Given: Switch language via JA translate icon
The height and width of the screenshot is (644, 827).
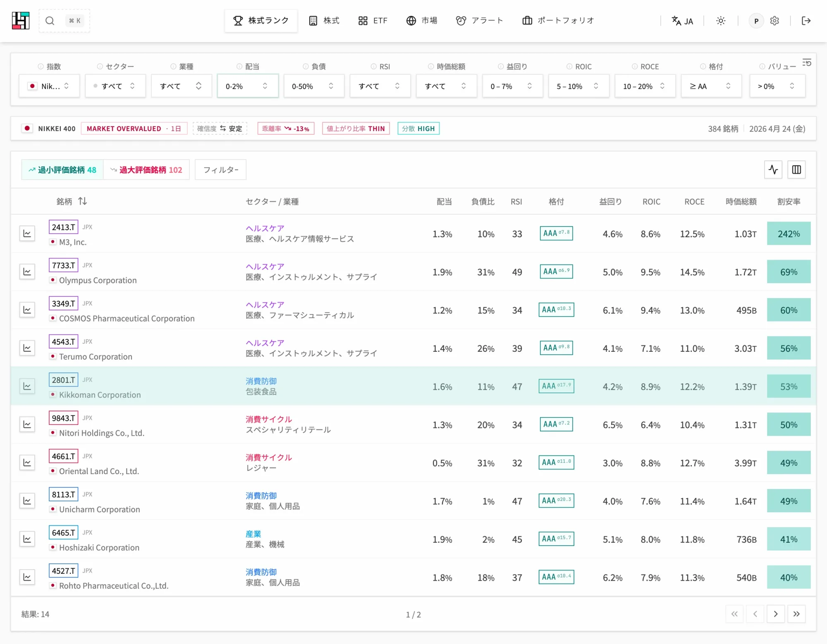Looking at the screenshot, I should 682,21.
